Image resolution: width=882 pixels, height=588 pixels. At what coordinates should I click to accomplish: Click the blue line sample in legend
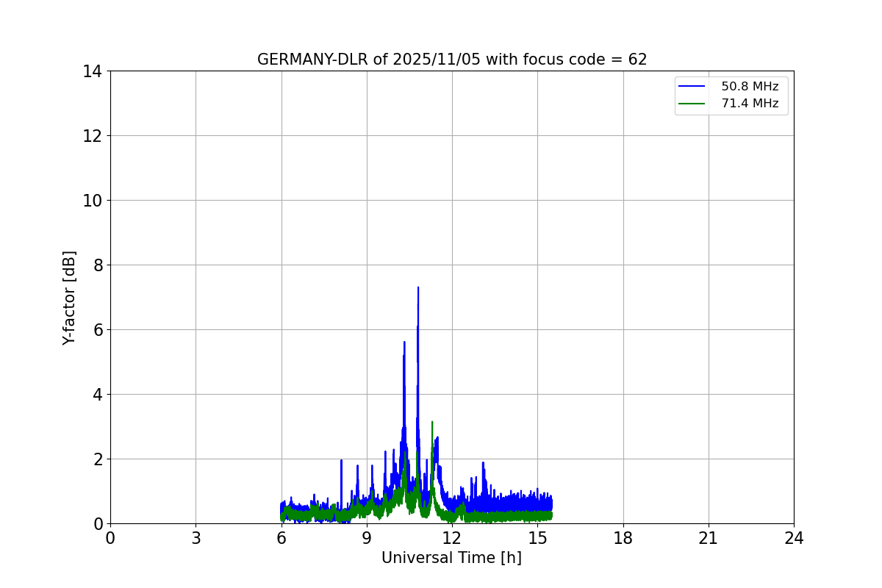coord(692,87)
